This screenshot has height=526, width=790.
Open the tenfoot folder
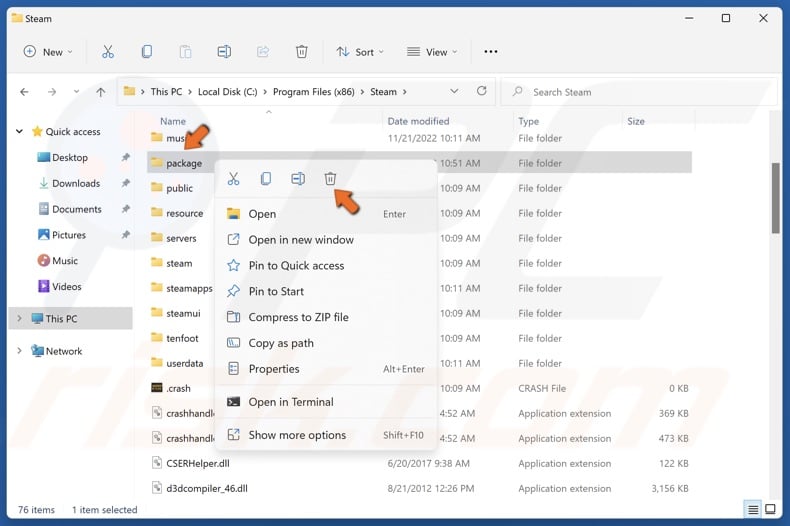[175, 338]
